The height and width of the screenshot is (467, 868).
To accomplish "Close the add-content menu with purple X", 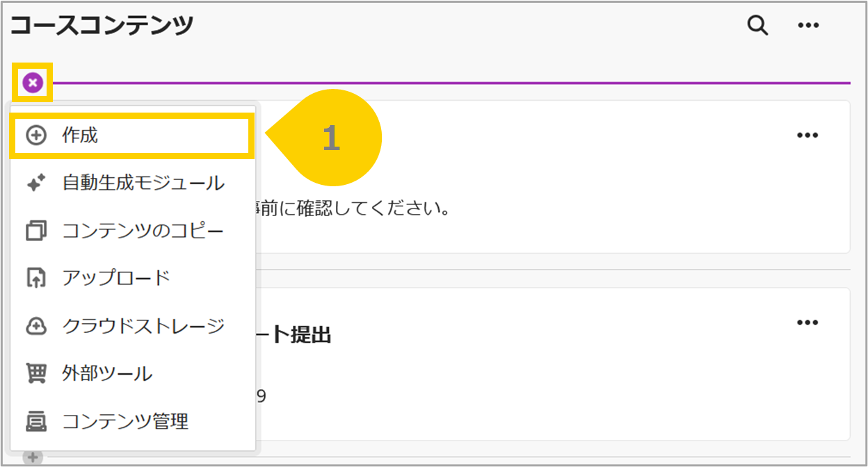I will point(33,83).
